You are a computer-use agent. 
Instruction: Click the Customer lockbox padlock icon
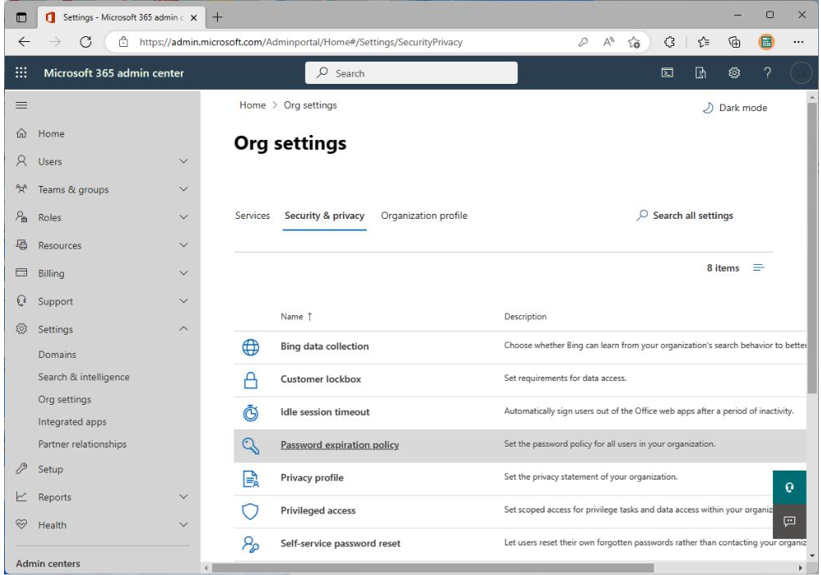(x=250, y=380)
